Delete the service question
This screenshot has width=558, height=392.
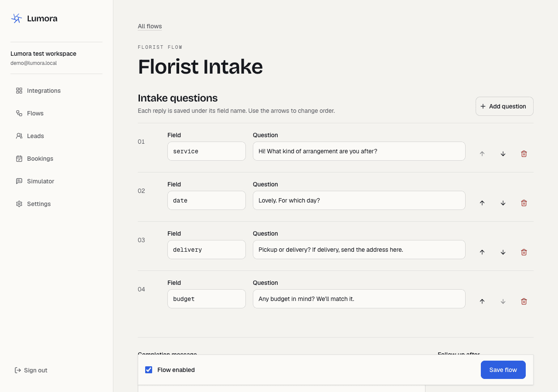pyautogui.click(x=524, y=154)
